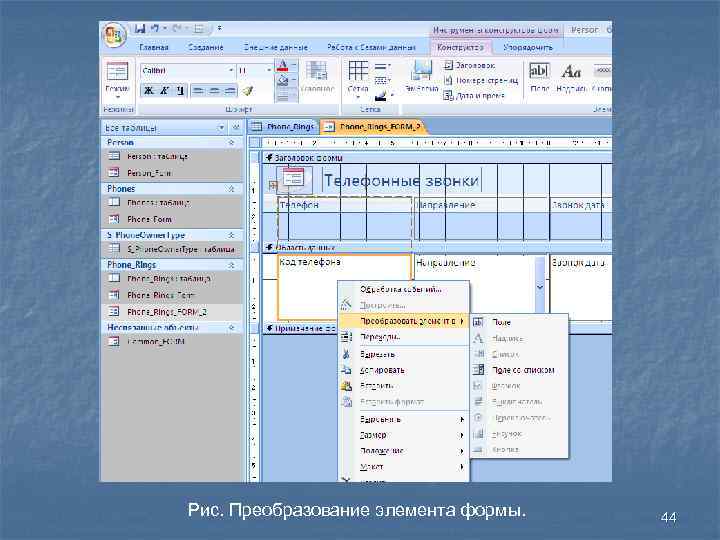Open Работа с базами данных tab

pos(371,47)
